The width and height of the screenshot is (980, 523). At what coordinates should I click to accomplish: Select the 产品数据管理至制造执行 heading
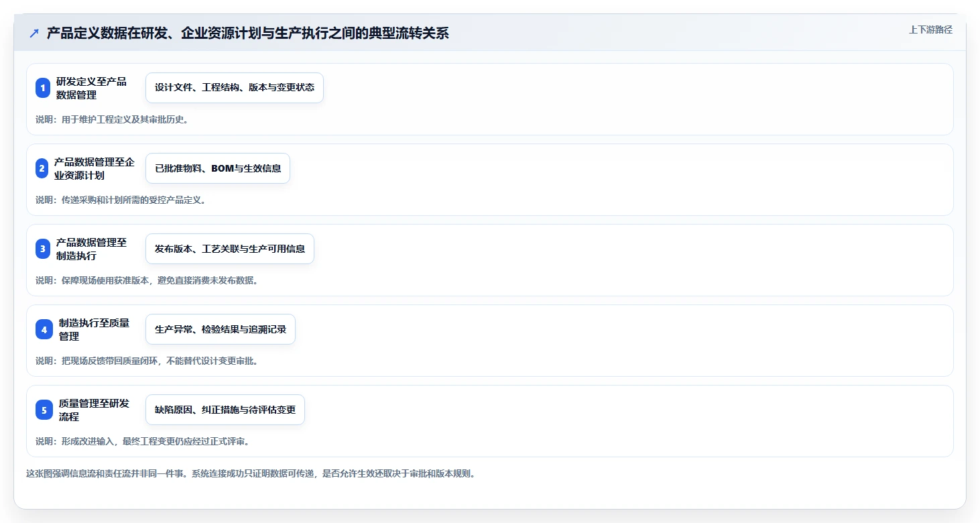coord(91,249)
